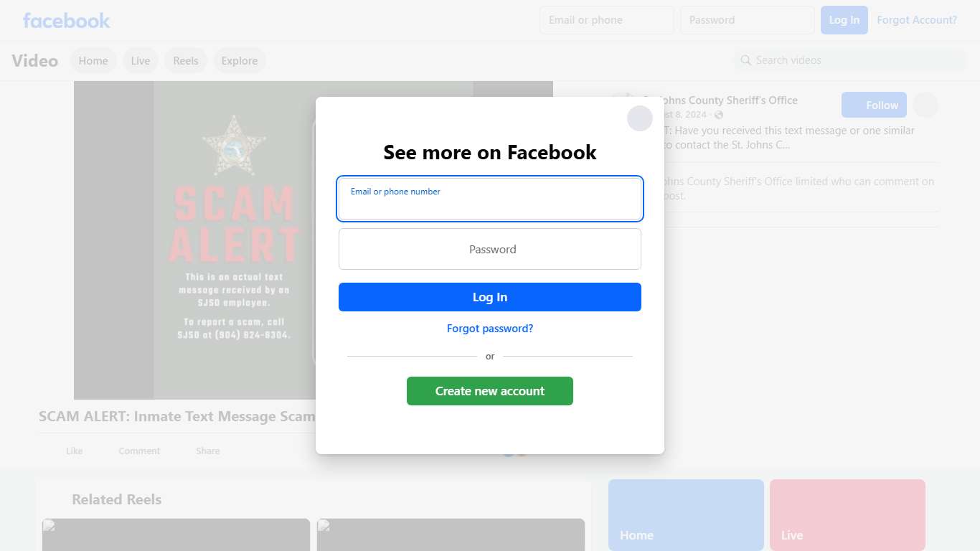Click the Facebook logo

pos(67,20)
